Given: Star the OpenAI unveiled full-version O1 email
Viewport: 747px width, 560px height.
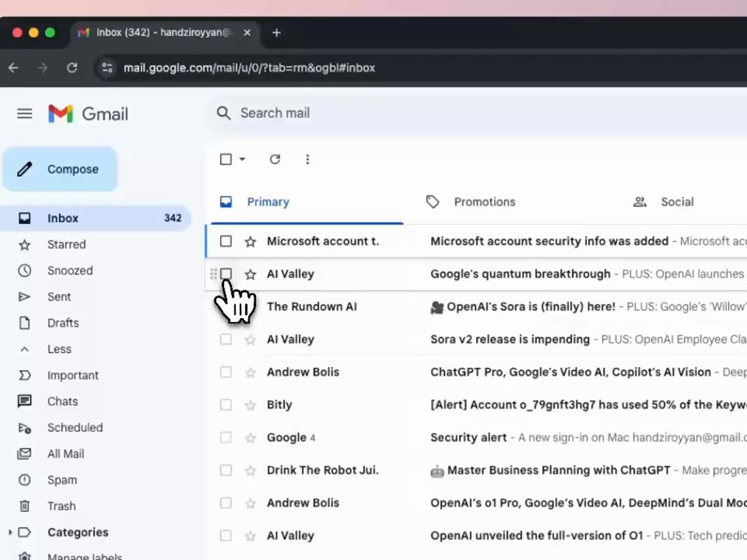Looking at the screenshot, I should tap(250, 536).
